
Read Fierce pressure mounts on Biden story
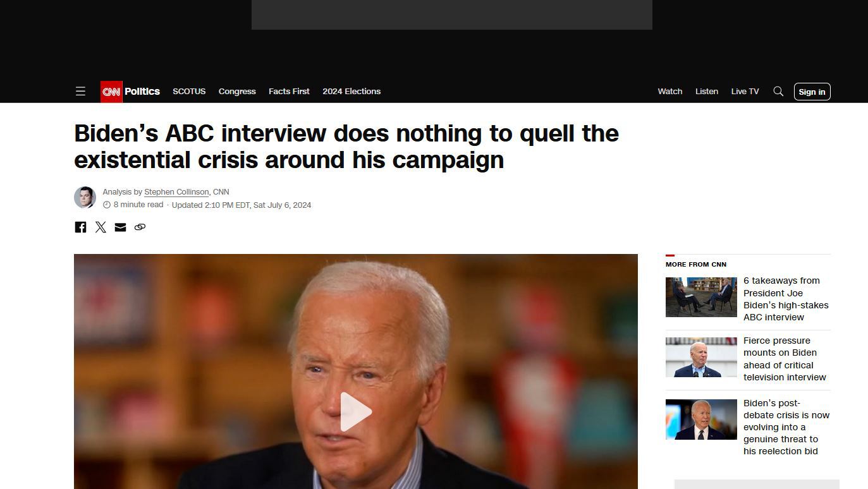tap(785, 359)
